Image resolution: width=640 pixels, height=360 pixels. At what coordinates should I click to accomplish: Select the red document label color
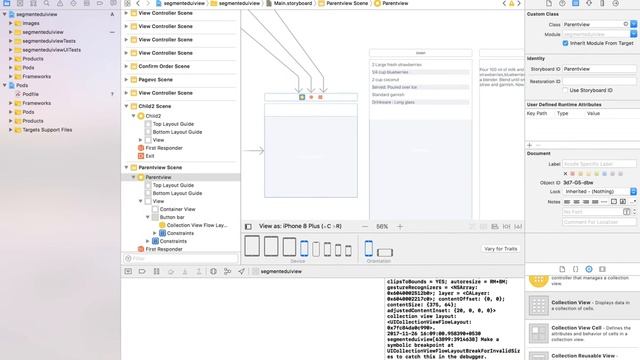[x=572, y=174]
